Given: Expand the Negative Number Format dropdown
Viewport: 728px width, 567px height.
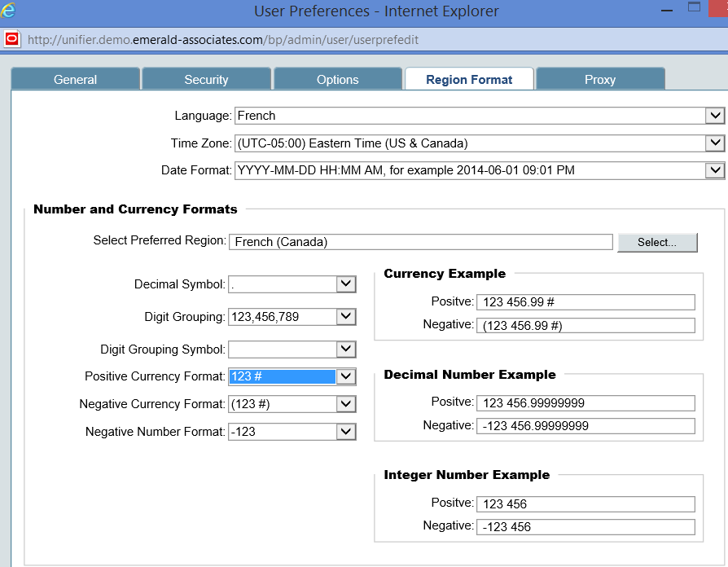Looking at the screenshot, I should coord(346,432).
